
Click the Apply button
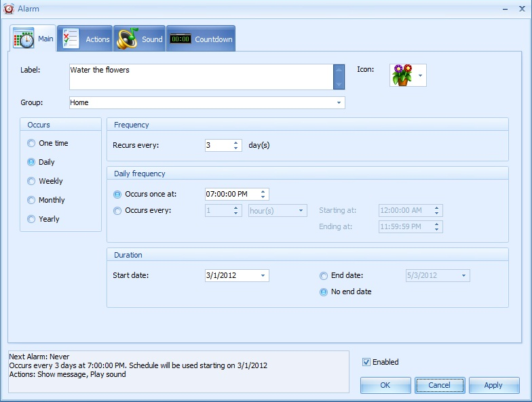tap(494, 385)
